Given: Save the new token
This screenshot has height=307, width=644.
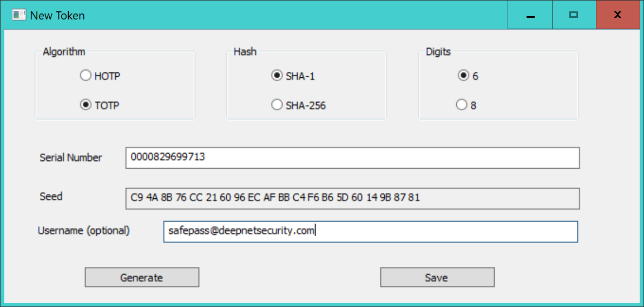Looking at the screenshot, I should coord(437,277).
